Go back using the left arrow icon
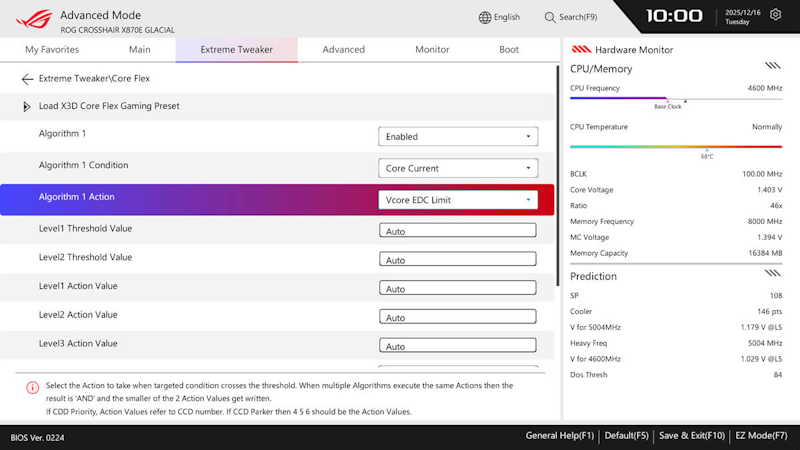800x450 pixels. coord(27,79)
